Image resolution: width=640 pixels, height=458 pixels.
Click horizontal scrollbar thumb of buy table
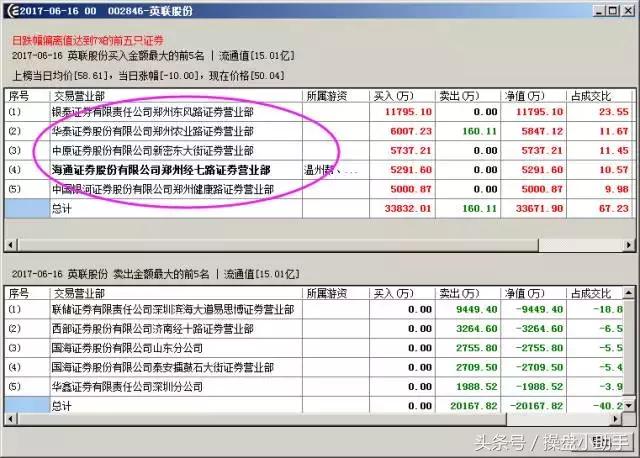(278, 245)
